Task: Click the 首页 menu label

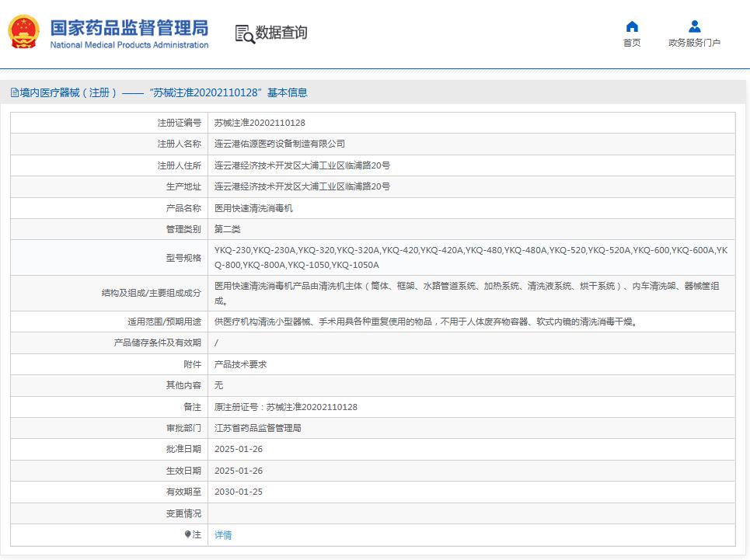Action: 631,43
